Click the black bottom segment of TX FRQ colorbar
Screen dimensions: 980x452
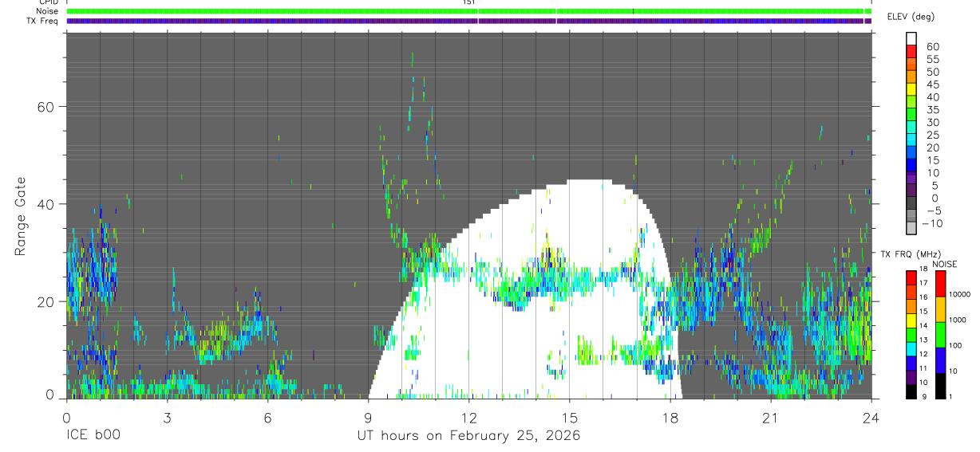[911, 391]
